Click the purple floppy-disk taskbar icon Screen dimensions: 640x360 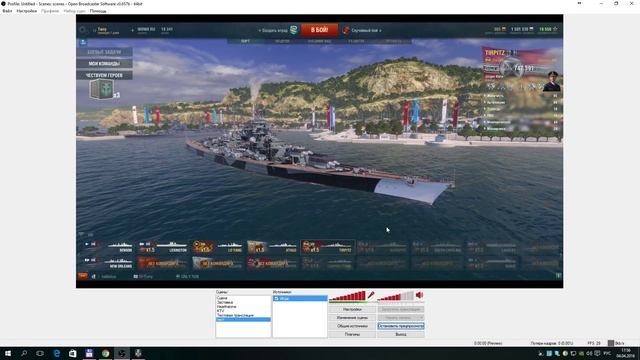[89, 353]
